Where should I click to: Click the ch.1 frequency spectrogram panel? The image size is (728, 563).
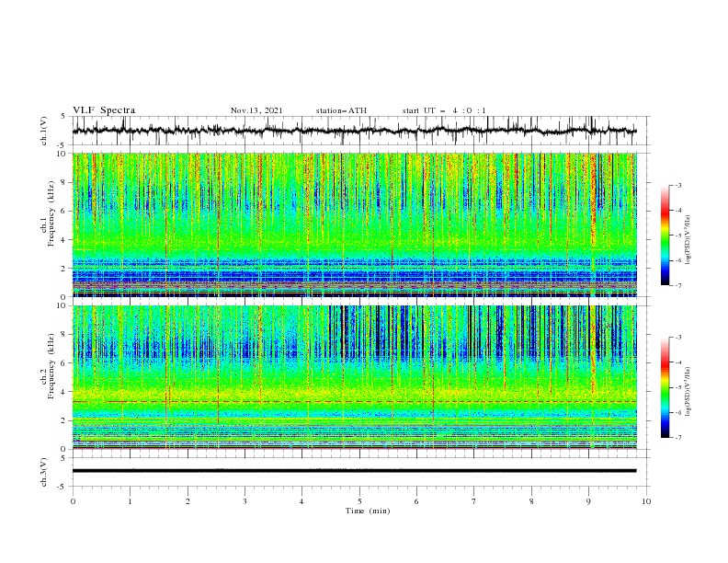[354, 224]
